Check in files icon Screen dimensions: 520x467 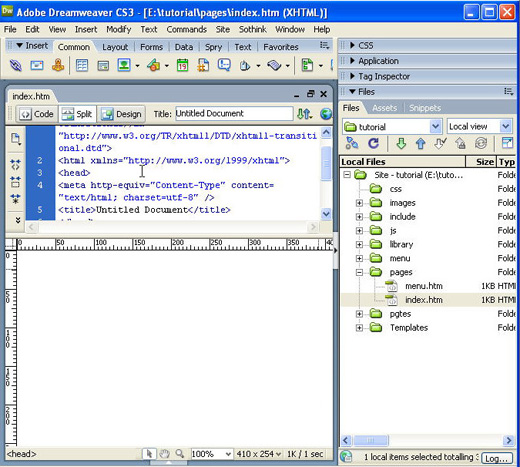click(x=460, y=144)
